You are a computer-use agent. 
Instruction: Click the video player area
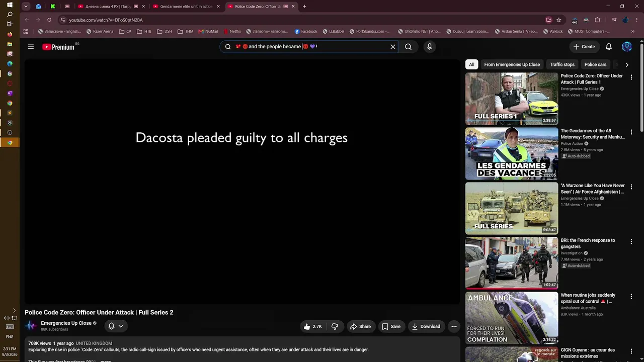coord(242,182)
